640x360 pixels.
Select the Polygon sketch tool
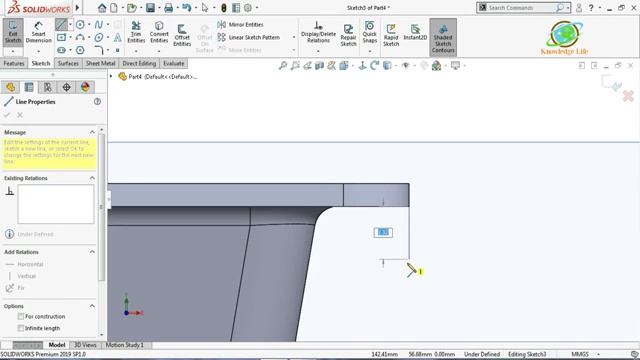(80, 50)
